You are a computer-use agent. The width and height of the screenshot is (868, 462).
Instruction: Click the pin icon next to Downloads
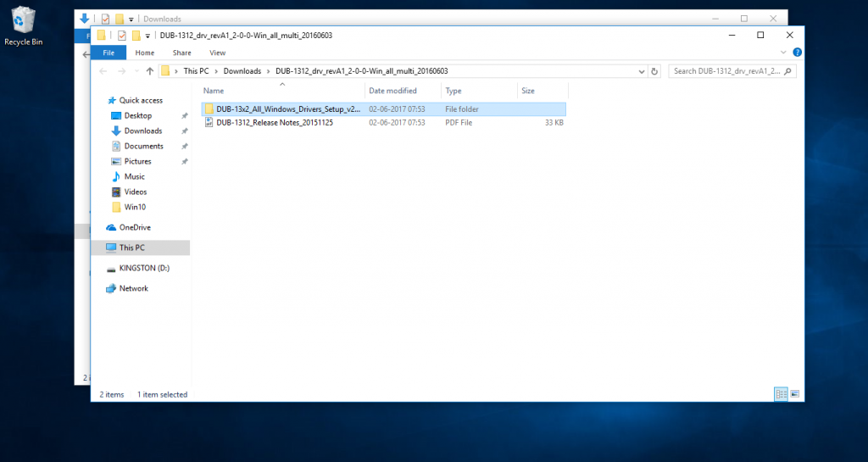click(184, 131)
